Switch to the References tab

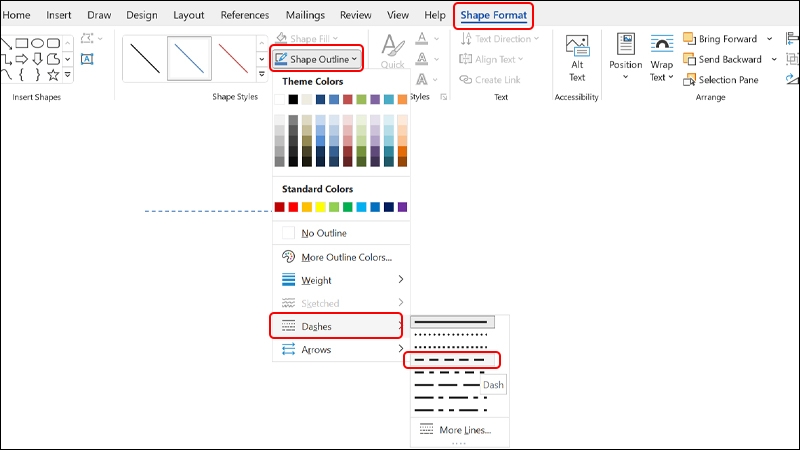[245, 15]
